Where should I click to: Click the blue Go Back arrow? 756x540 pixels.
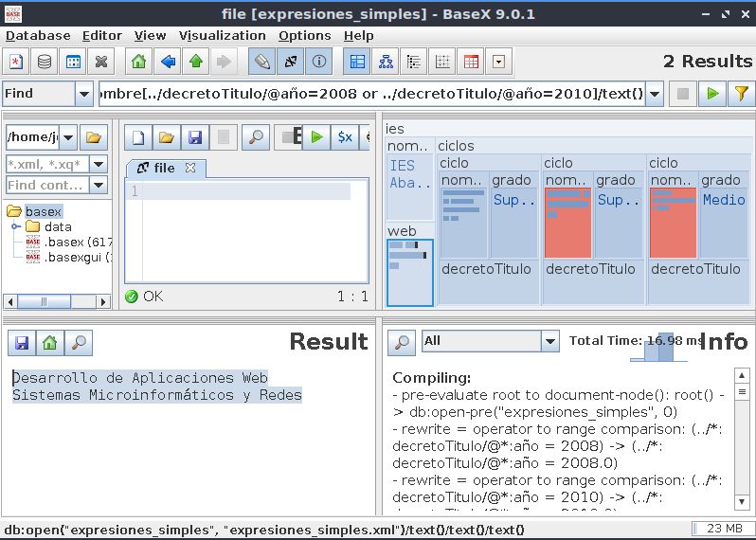pos(168,63)
